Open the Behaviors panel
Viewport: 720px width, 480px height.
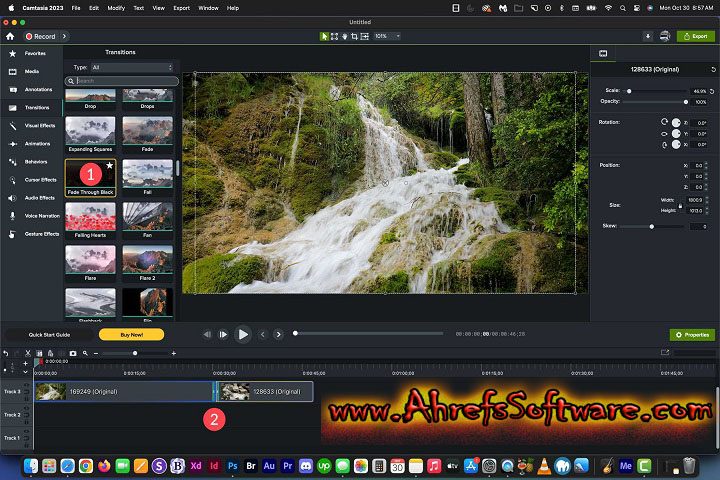click(31, 162)
